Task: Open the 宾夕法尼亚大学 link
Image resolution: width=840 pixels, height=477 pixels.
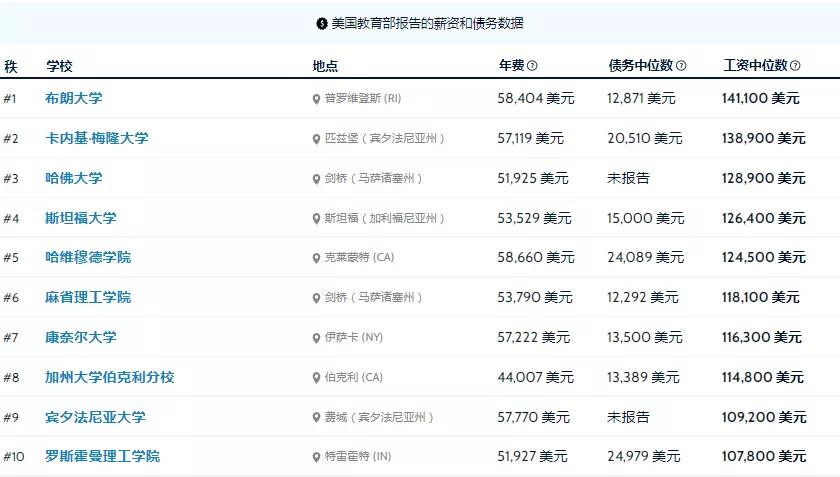Action: tap(95, 417)
